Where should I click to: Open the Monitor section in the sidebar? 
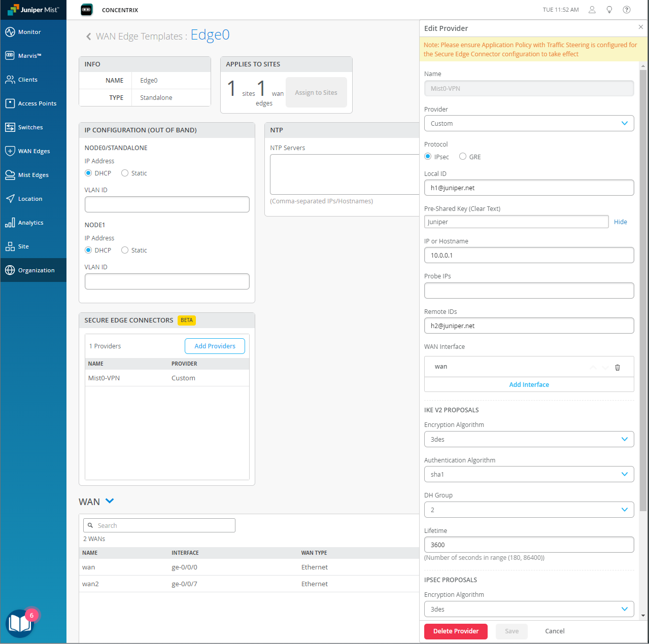pos(28,31)
